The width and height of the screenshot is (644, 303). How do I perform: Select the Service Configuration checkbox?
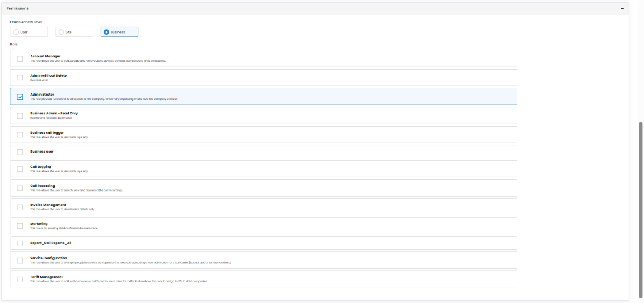coord(20,260)
